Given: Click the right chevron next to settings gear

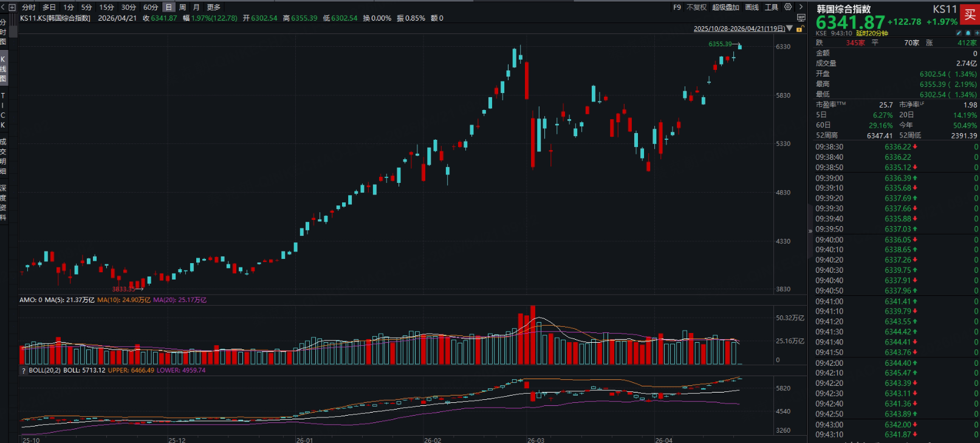Looking at the screenshot, I should coord(801,7).
